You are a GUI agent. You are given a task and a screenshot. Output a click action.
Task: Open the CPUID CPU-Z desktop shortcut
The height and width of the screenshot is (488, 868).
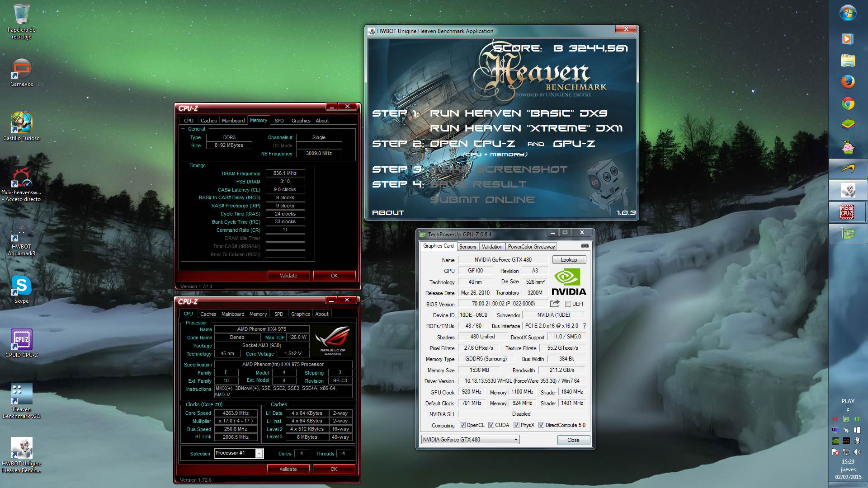[x=21, y=343]
